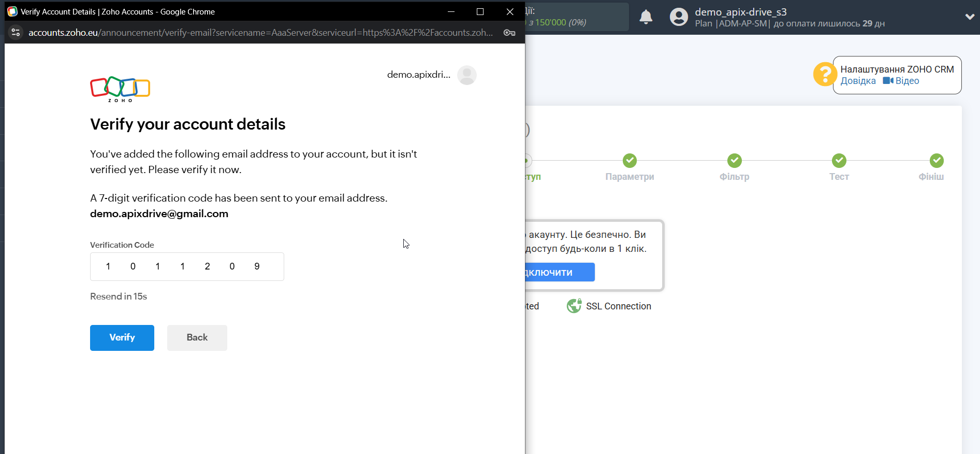The width and height of the screenshot is (980, 454).
Task: Click the site information icon in address bar
Action: pos(16,32)
